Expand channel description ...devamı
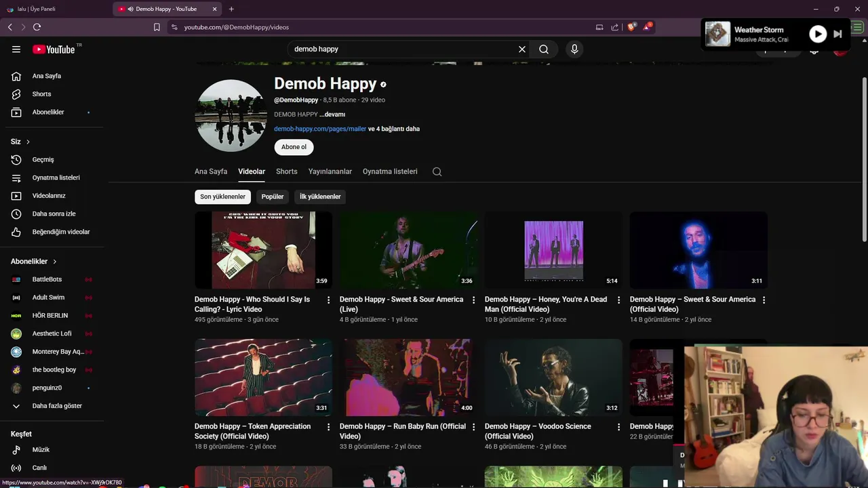 coord(332,115)
